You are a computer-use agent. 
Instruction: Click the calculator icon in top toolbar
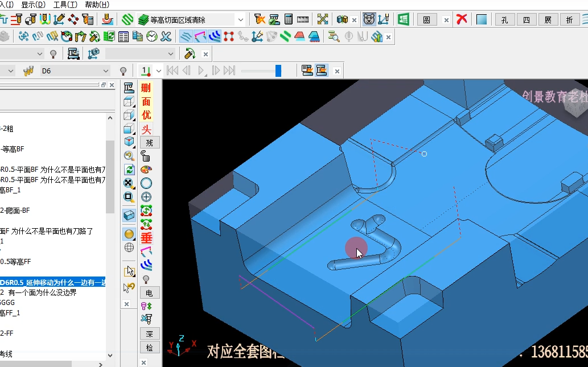pyautogui.click(x=289, y=19)
